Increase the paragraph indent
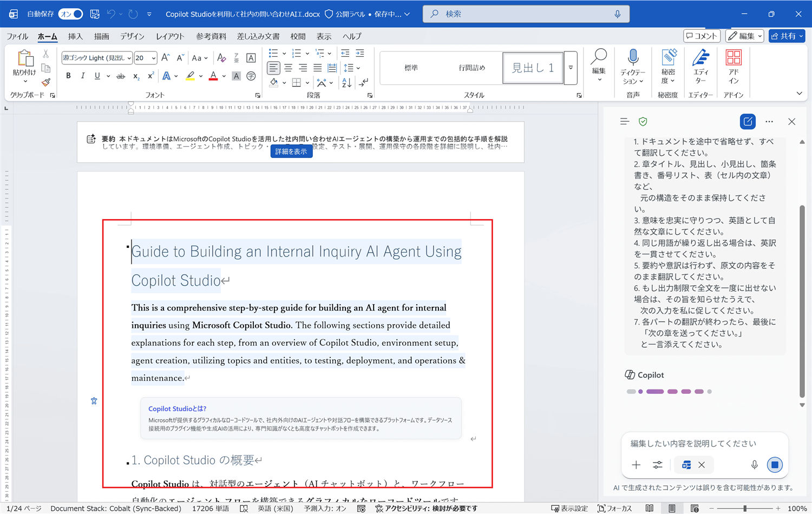Screen dimensions: 812x514 [360, 53]
